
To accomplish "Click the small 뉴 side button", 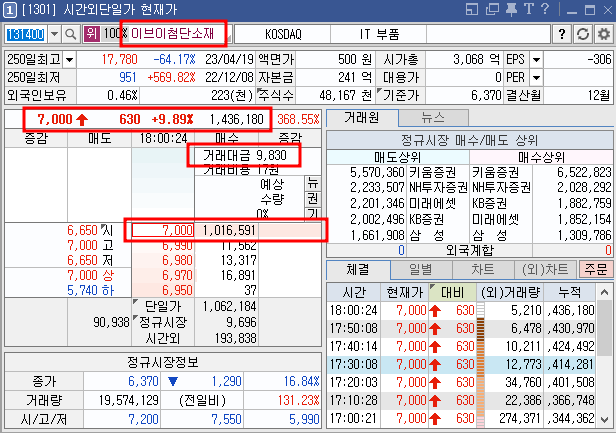I will click(313, 183).
